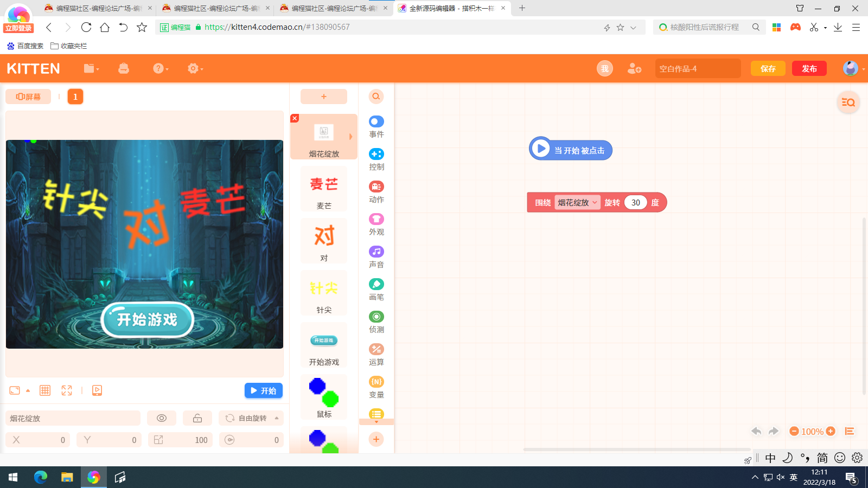This screenshot has width=868, height=488.
Task: Click the plus button below the block categories
Action: point(376,439)
